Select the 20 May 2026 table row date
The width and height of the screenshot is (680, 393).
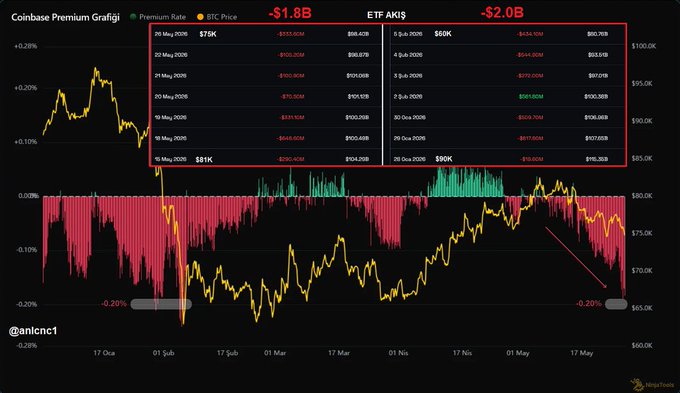tap(171, 96)
